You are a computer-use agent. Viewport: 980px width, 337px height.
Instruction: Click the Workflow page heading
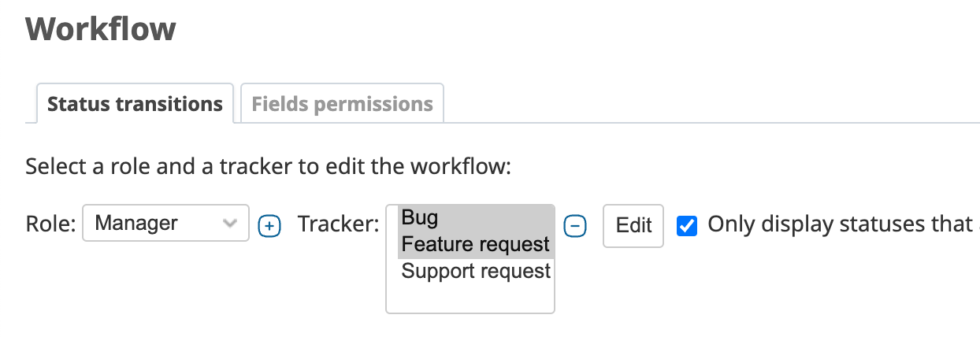[x=101, y=29]
